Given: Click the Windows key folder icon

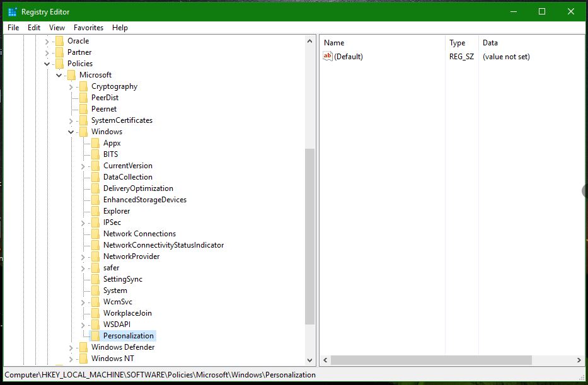Looking at the screenshot, I should coord(83,132).
